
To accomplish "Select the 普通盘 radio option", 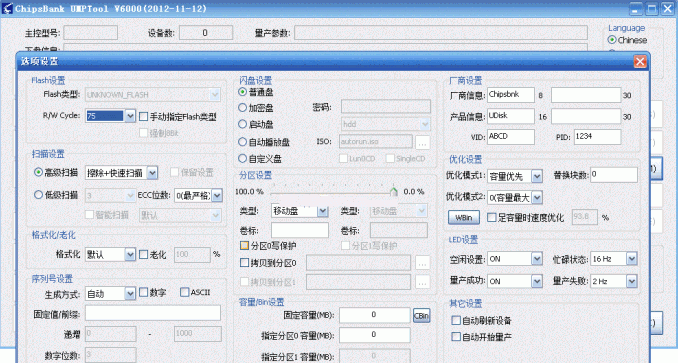I will 243,92.
